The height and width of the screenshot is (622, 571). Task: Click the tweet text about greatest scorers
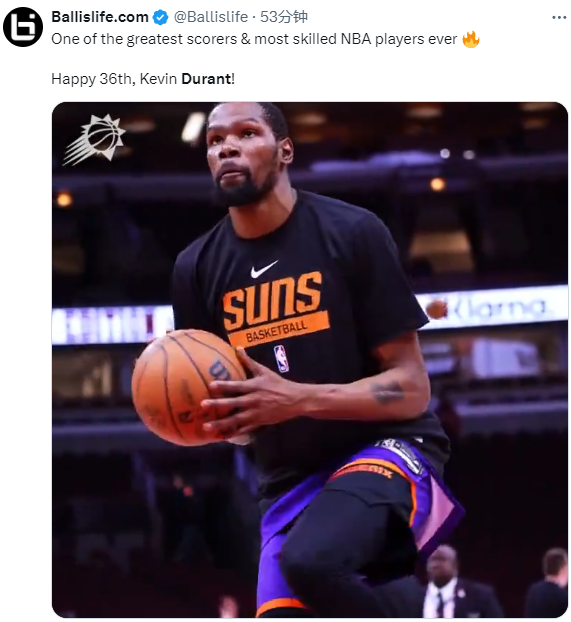[x=254, y=39]
